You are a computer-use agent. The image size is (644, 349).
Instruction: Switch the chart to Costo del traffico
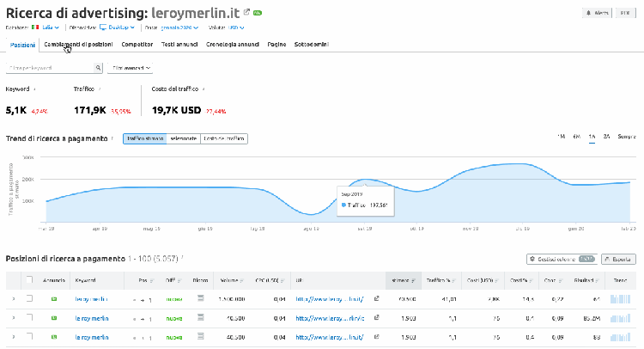click(224, 139)
